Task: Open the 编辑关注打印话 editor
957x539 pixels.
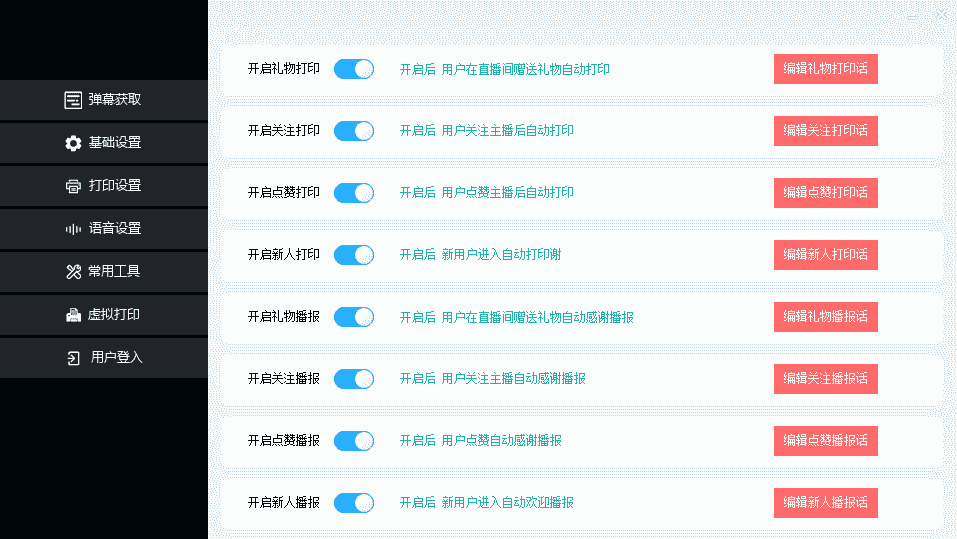Action: pos(825,131)
